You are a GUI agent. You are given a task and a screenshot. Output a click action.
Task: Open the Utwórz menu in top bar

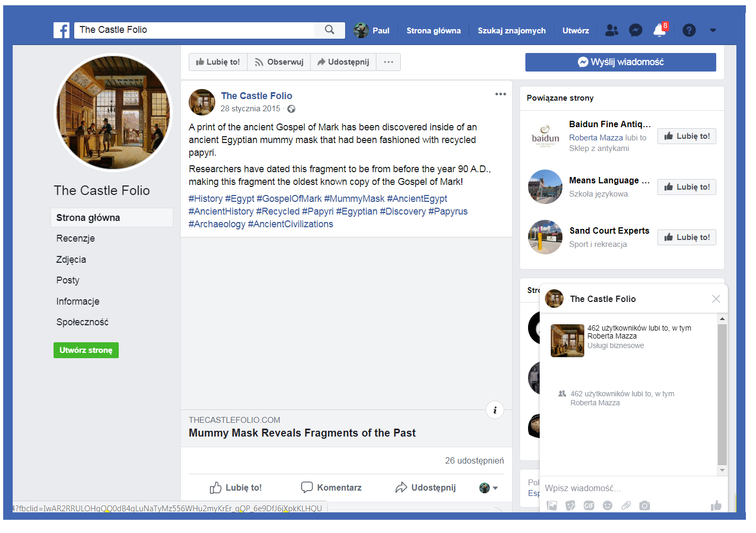(576, 31)
